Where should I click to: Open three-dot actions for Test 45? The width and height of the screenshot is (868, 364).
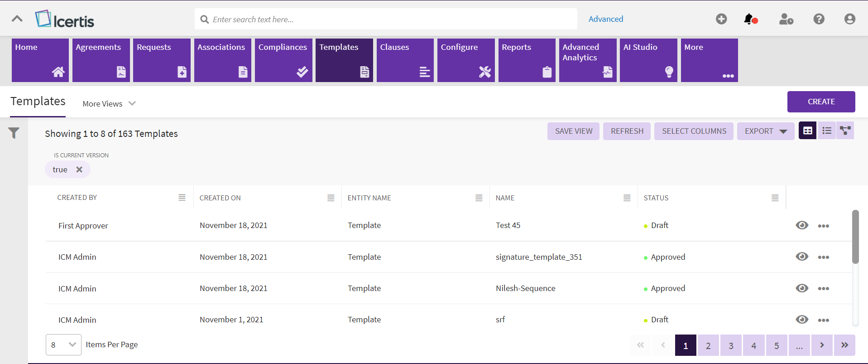click(823, 226)
